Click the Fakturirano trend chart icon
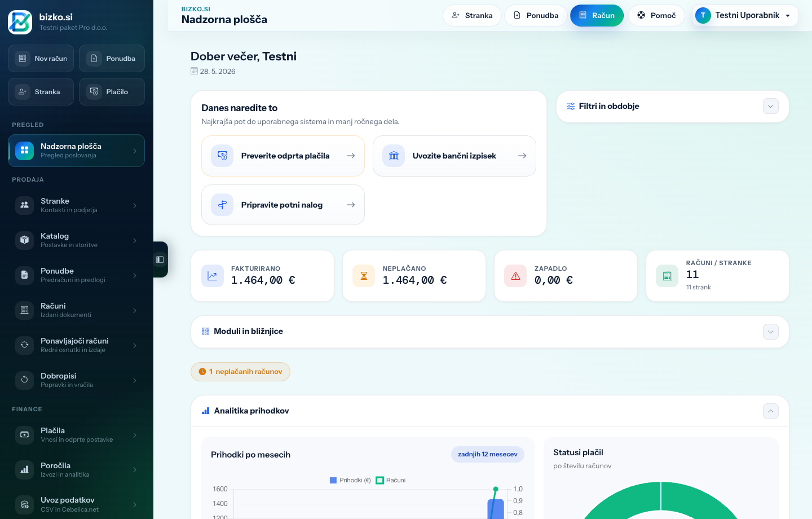The image size is (812, 519). click(x=213, y=276)
